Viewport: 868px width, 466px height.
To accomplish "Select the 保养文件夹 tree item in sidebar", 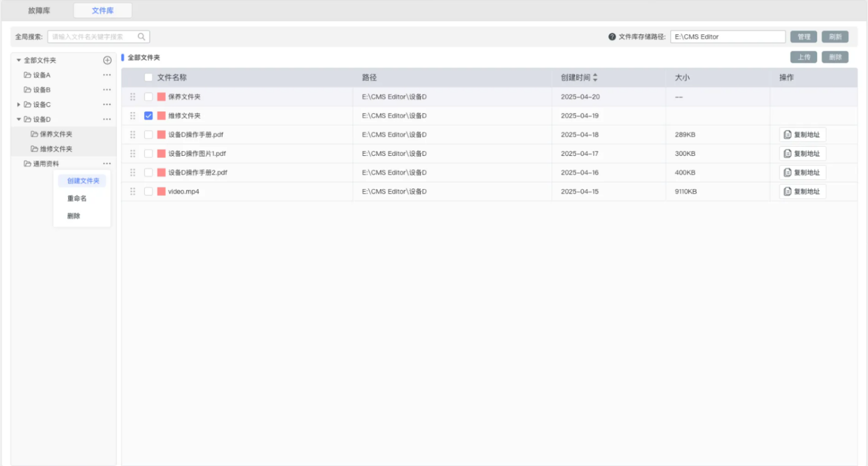I will pos(56,134).
